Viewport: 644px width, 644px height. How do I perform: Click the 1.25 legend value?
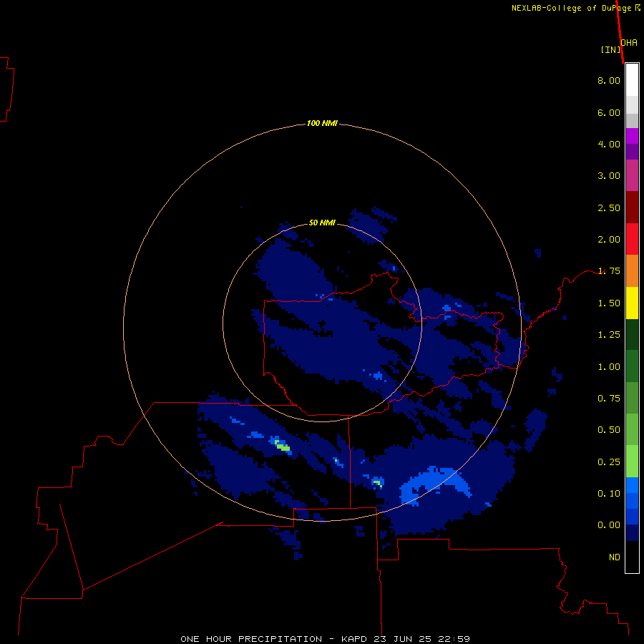pos(609,335)
